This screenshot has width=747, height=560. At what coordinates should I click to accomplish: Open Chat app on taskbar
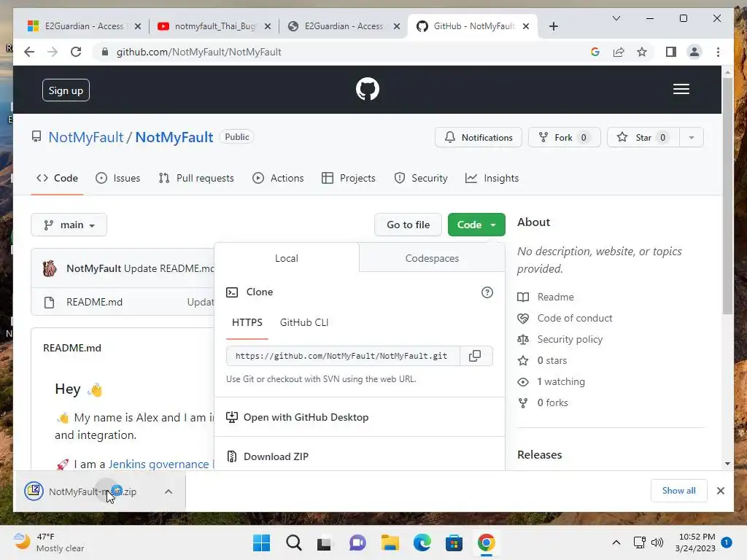357,542
